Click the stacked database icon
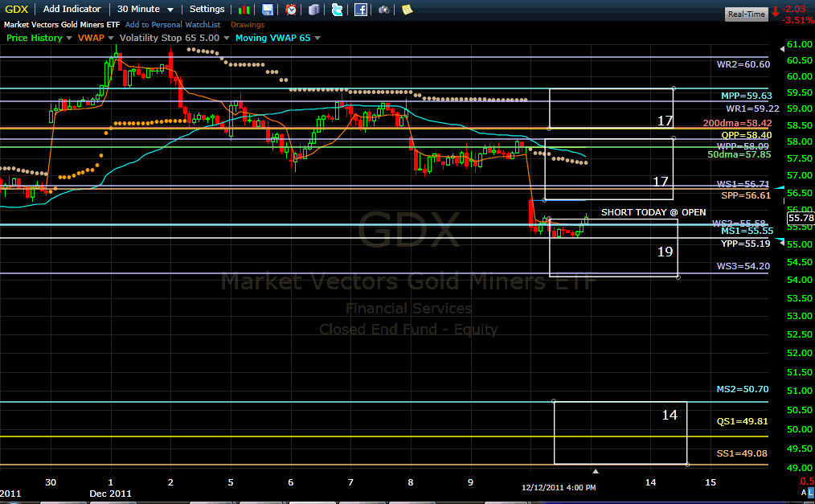The height and width of the screenshot is (504, 815). 314,10
